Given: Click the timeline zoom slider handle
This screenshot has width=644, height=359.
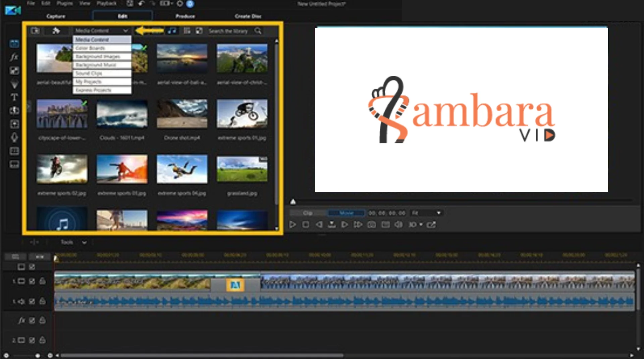Looking at the screenshot, I should pos(38,356).
